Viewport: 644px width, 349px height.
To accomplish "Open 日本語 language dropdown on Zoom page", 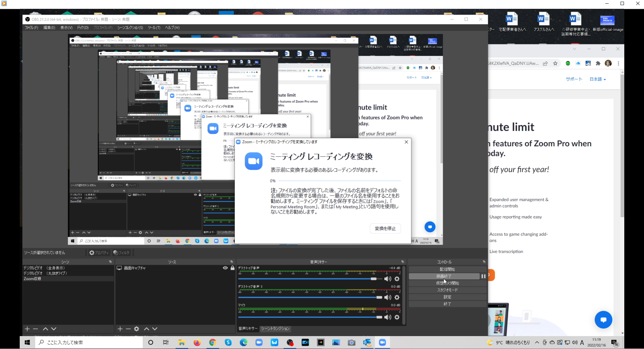I will (598, 79).
